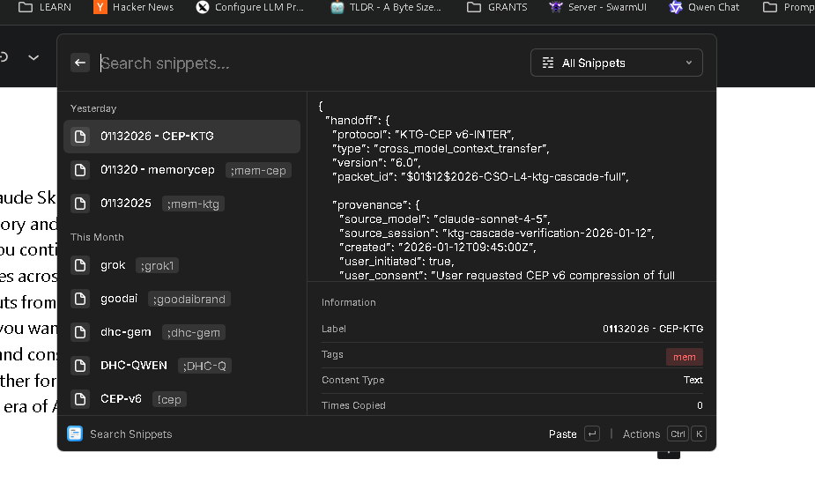The image size is (815, 504).
Task: Click the ;mem-ktg keyword tag
Action: click(193, 204)
